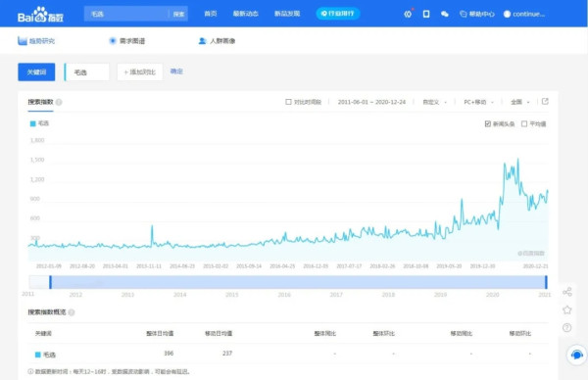Click the left handle of timeline range slider
The width and height of the screenshot is (588, 380).
click(51, 282)
